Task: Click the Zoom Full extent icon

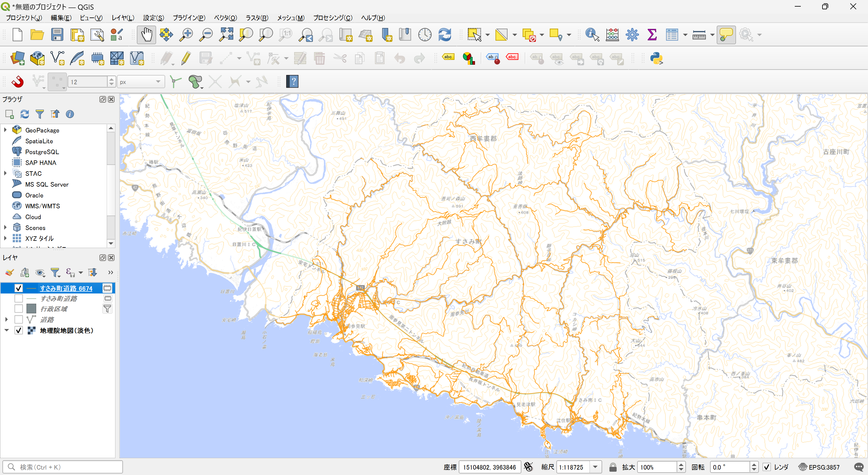Action: coord(226,35)
